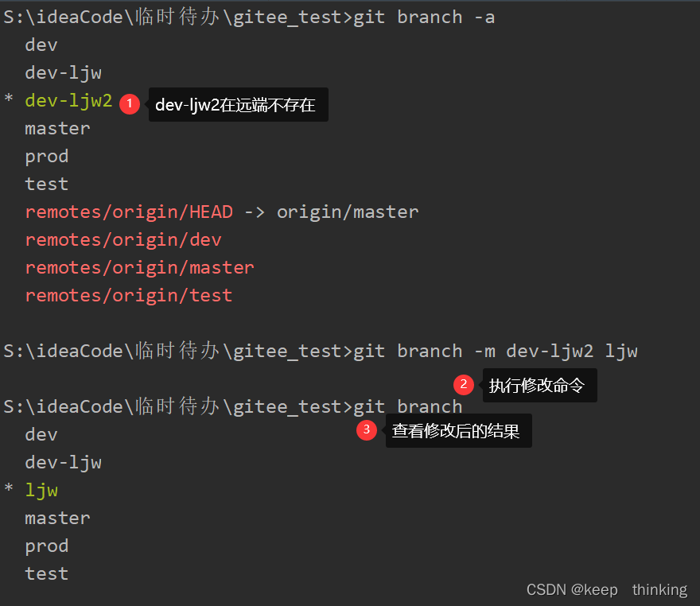Click the asterisk beside green ljw branch
Image resolution: width=700 pixels, height=606 pixels.
(9, 488)
